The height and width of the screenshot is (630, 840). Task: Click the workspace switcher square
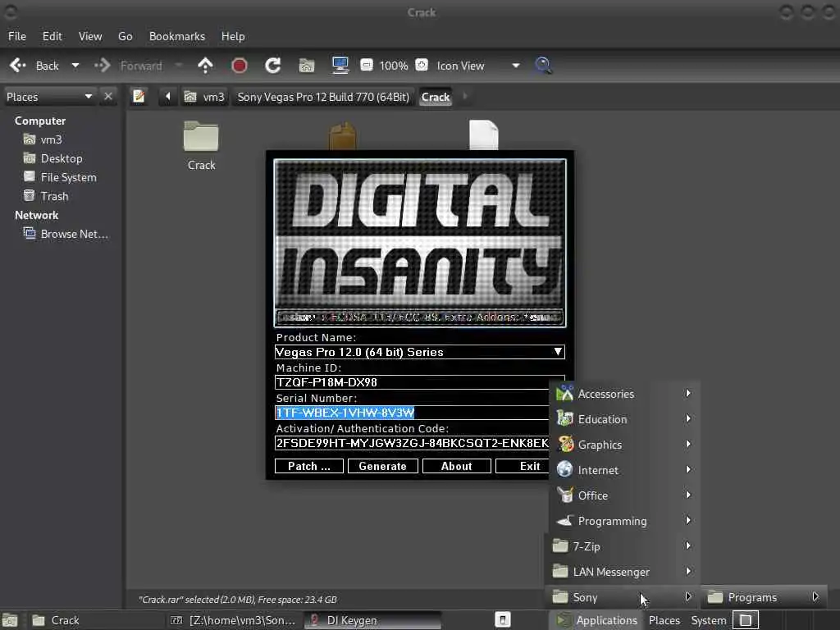click(745, 620)
